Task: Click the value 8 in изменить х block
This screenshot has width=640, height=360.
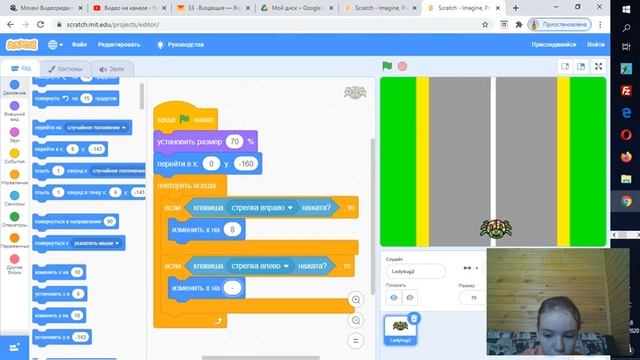Action: tap(232, 229)
